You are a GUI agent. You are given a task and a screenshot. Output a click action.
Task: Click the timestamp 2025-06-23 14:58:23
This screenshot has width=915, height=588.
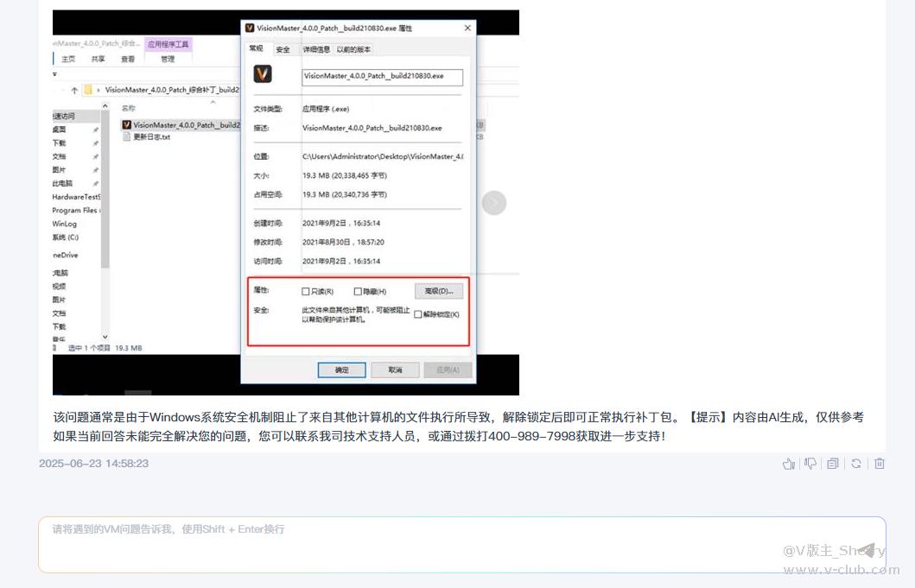click(x=94, y=464)
